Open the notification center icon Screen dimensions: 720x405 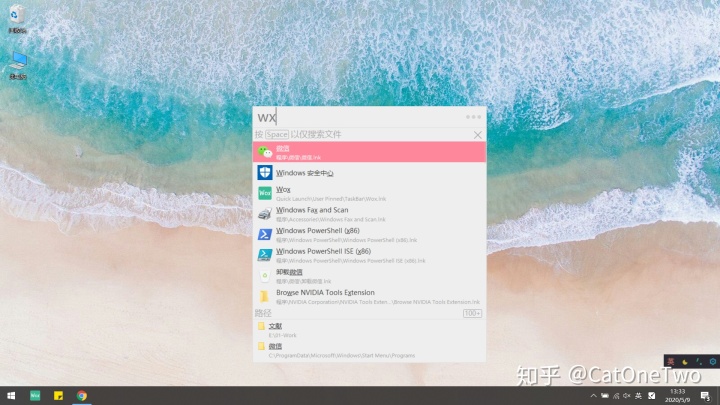click(x=706, y=396)
